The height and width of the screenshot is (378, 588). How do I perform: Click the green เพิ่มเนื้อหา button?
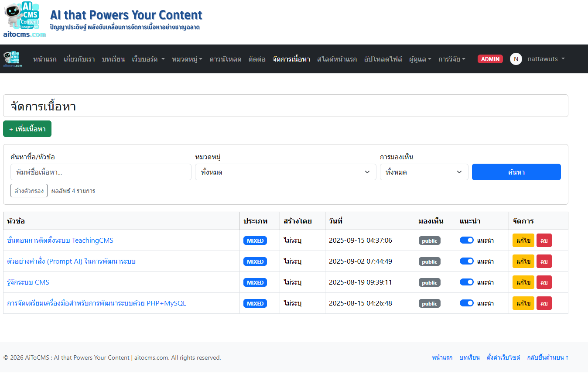coord(27,129)
